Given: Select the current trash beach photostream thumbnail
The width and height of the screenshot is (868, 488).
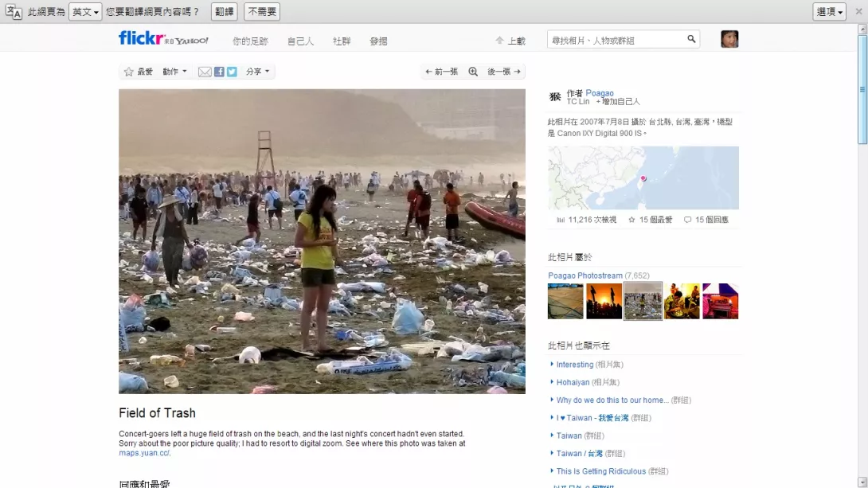Looking at the screenshot, I should pyautogui.click(x=643, y=301).
